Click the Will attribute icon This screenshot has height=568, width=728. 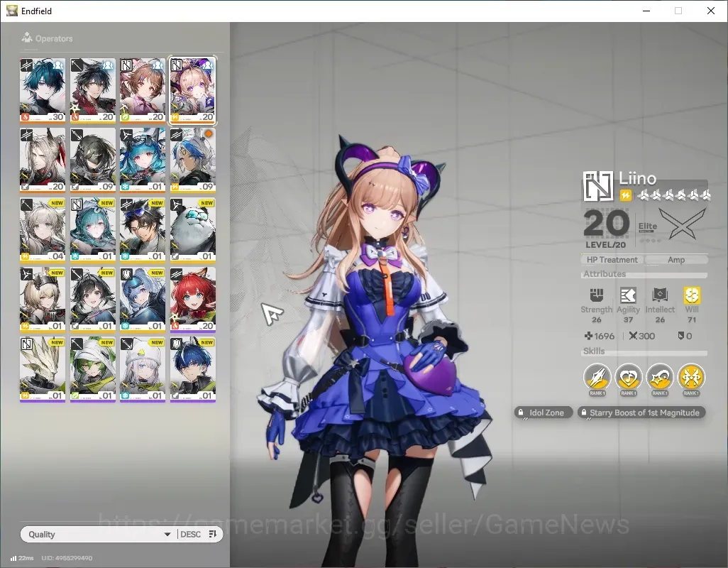point(692,295)
